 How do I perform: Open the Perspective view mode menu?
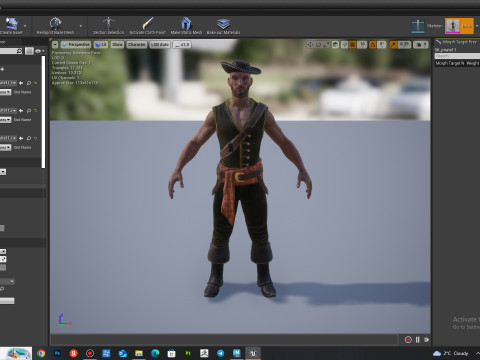click(x=76, y=45)
